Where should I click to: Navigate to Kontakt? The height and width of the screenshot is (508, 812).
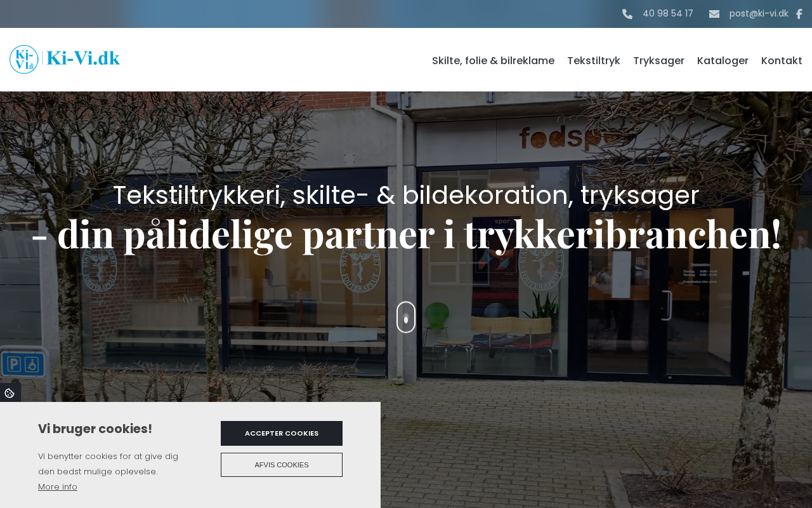[x=782, y=60]
